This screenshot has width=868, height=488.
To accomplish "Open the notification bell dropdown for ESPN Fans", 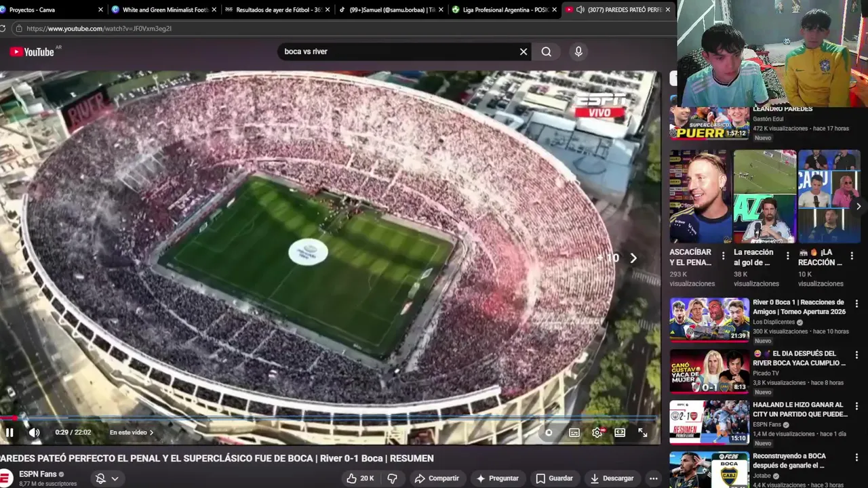I will pos(107,479).
